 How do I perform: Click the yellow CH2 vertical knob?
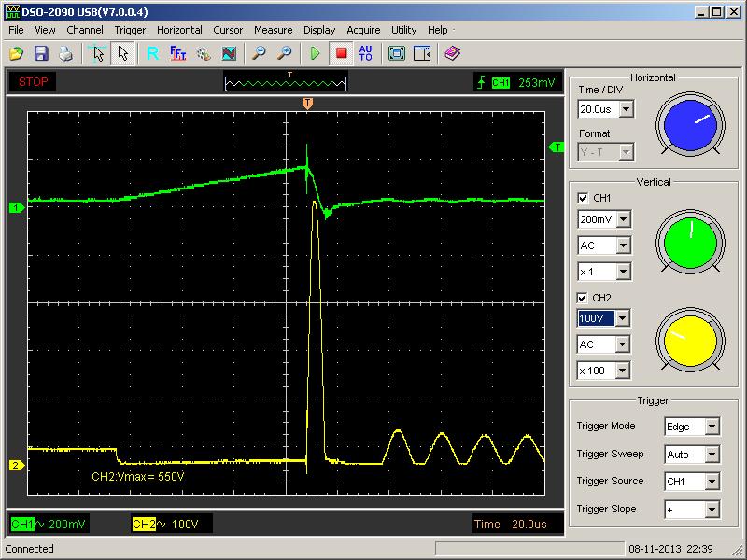(690, 341)
